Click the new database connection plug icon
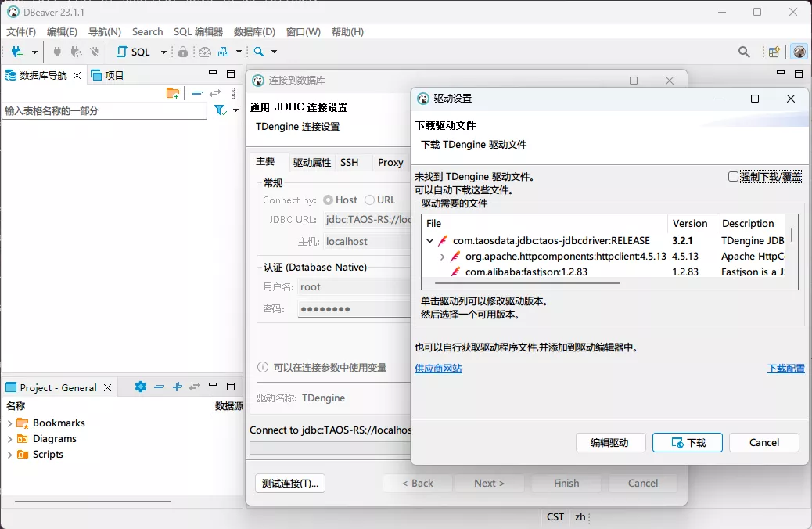 point(17,52)
